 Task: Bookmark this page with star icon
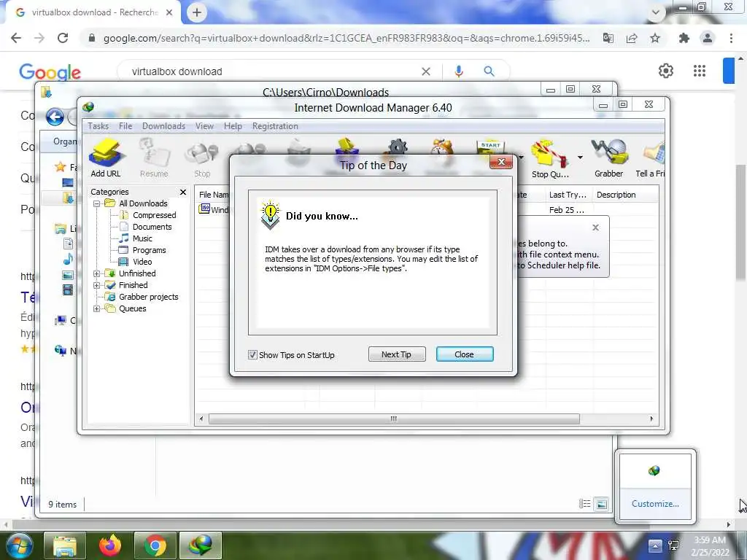click(x=655, y=38)
